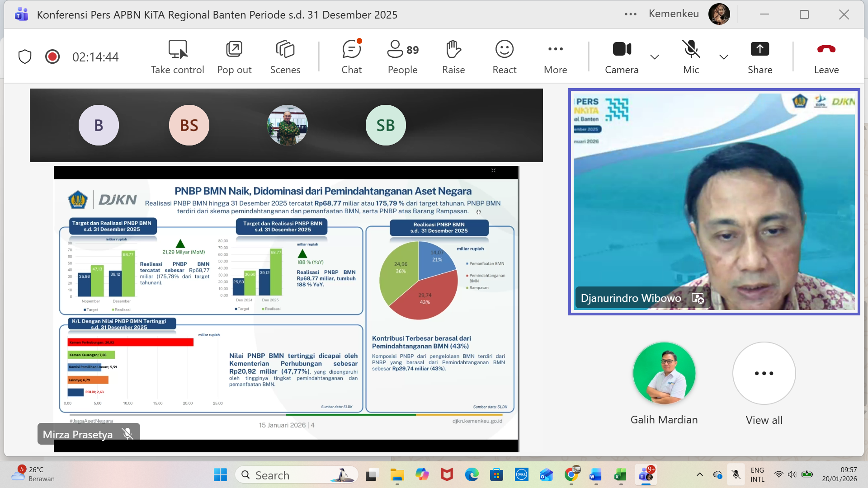Toggle taskbar microphone mute icon
The width and height of the screenshot is (868, 488).
[736, 474]
